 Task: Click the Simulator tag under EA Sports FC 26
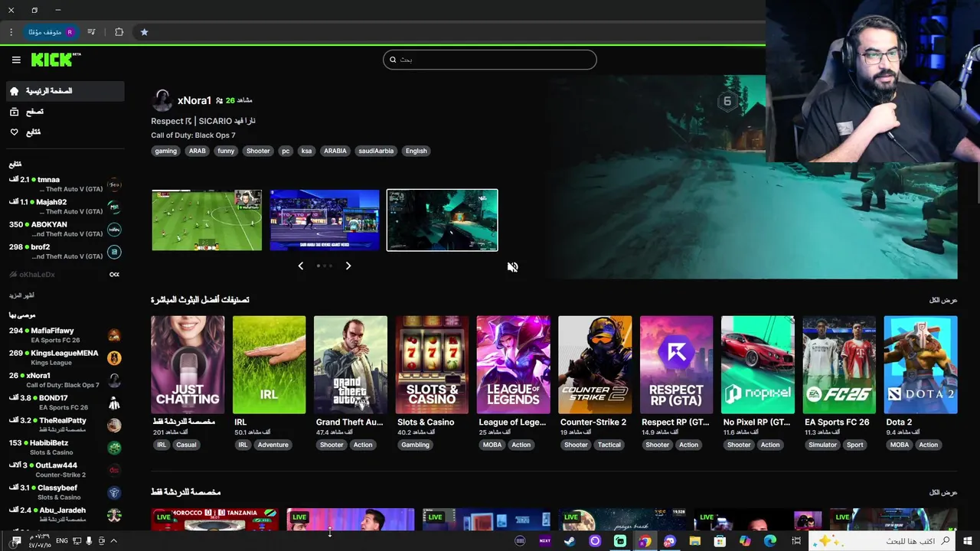point(823,445)
